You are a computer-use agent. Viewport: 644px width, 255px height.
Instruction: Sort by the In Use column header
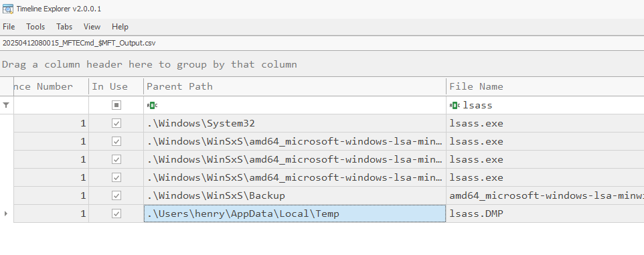pos(116,86)
